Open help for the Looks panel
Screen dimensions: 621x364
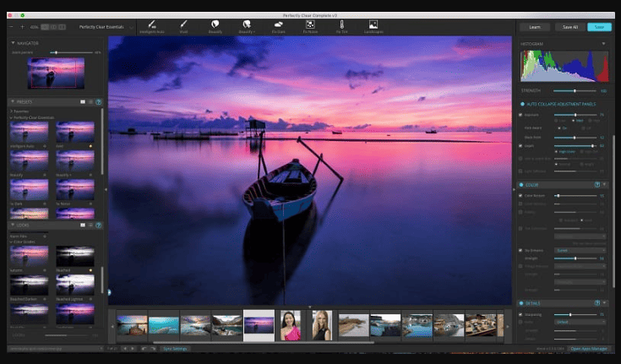99,225
